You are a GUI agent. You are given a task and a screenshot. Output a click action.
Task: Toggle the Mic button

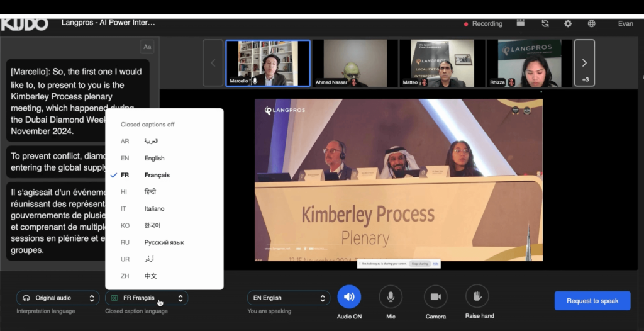(391, 297)
